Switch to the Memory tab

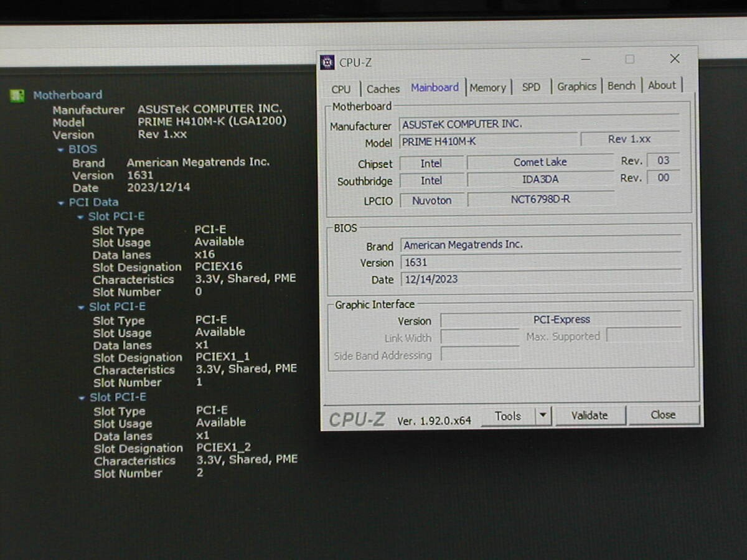[x=488, y=88]
